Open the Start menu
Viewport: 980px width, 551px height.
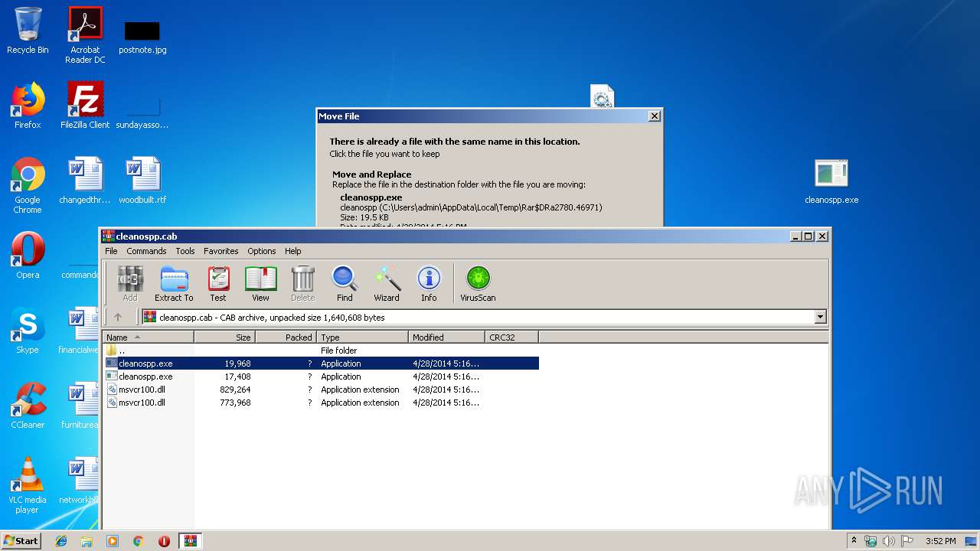pyautogui.click(x=21, y=541)
